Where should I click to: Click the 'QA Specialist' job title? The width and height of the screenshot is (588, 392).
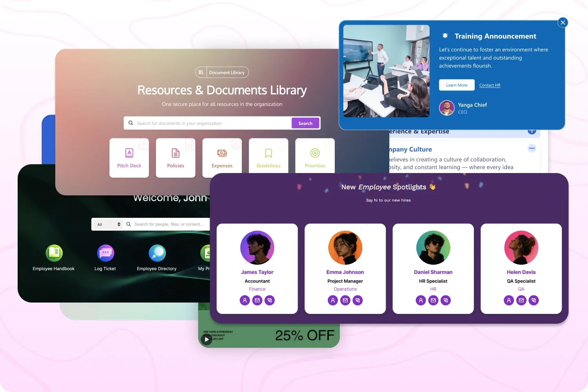point(521,281)
